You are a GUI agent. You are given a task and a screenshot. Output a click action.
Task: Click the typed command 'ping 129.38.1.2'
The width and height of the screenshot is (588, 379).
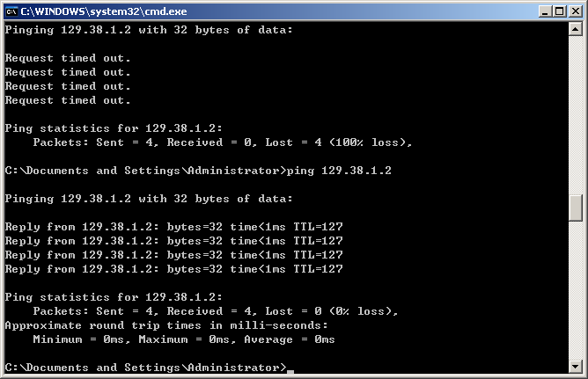pyautogui.click(x=339, y=171)
